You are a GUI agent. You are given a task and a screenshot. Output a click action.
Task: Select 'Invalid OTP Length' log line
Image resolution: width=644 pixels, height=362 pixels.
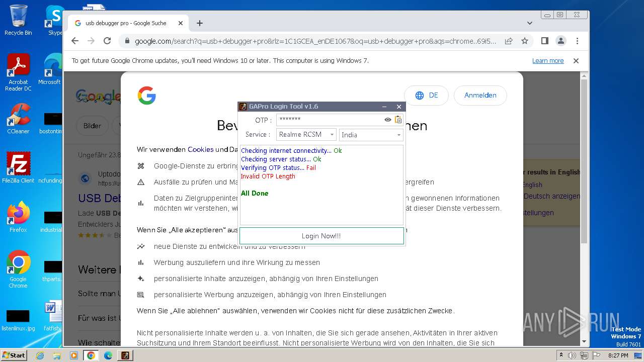click(268, 176)
